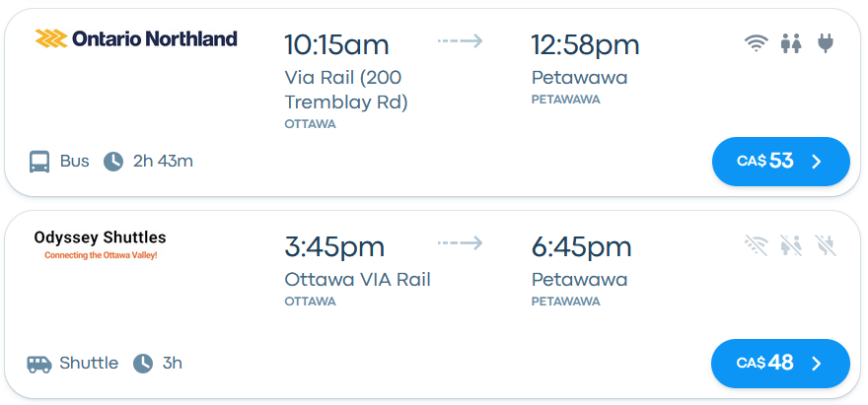Click the 10:15am departure time
The height and width of the screenshot is (405, 868).
[336, 44]
